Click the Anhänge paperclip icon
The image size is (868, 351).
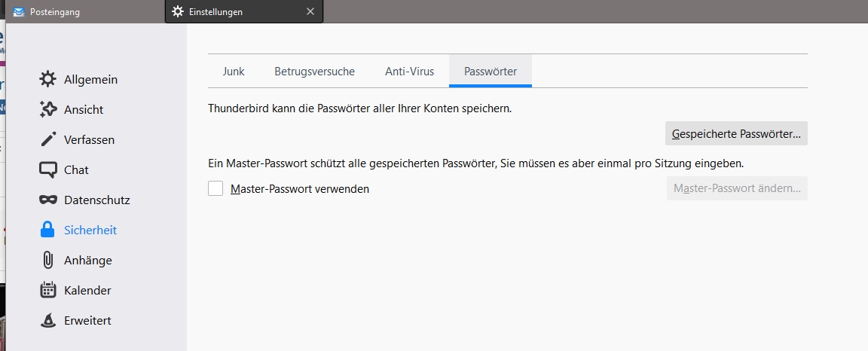(x=48, y=260)
